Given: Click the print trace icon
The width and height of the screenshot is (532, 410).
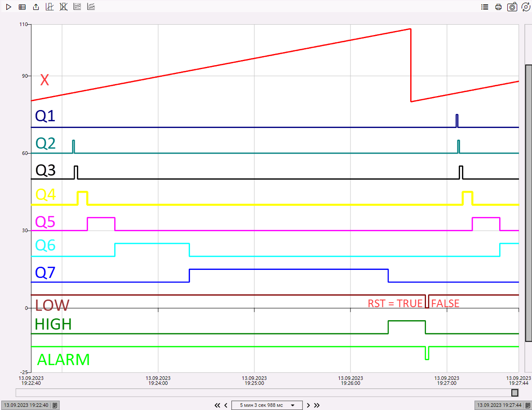Looking at the screenshot, I should (x=498, y=7).
